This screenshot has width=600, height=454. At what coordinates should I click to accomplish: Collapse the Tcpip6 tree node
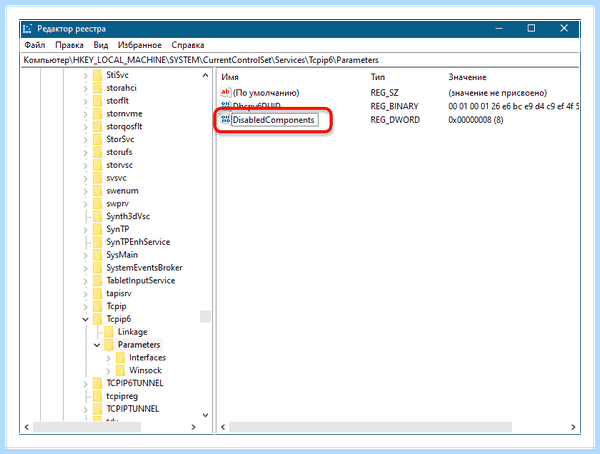(x=85, y=319)
